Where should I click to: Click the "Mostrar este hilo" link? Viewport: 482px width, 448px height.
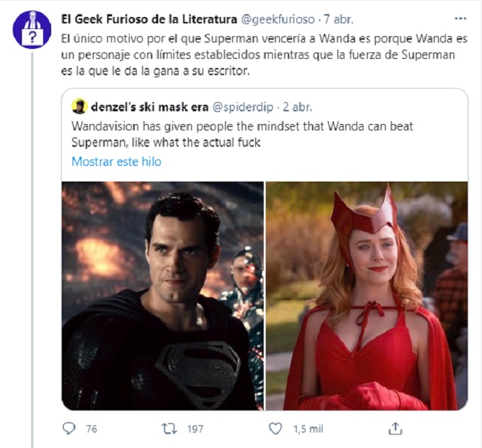116,162
